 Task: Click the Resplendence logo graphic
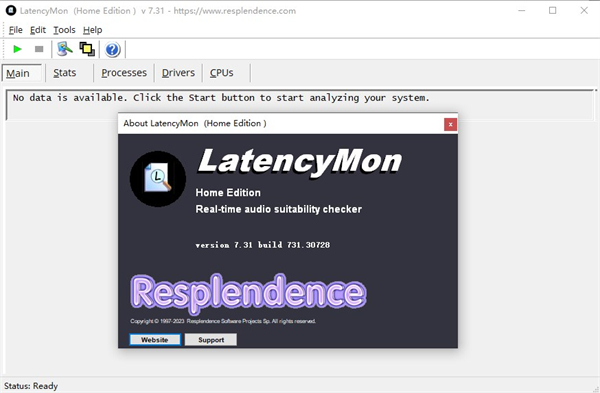tap(248, 294)
